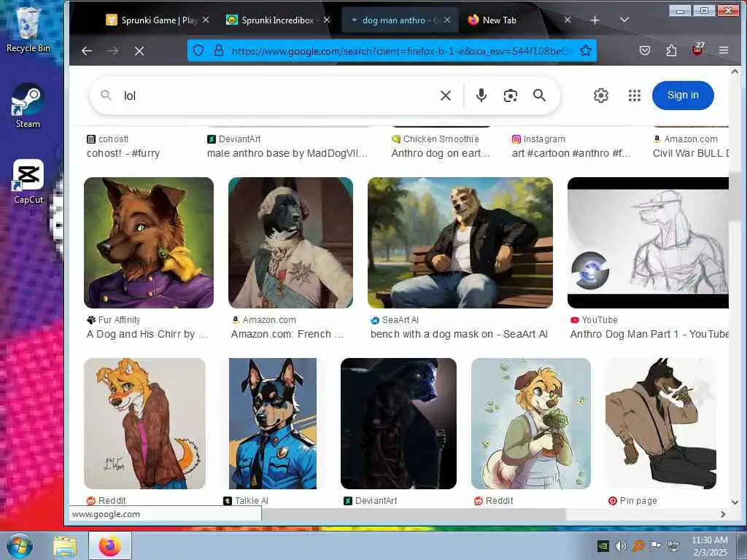747x560 pixels.
Task: Open the NVIDIA tray icon
Action: 603,545
